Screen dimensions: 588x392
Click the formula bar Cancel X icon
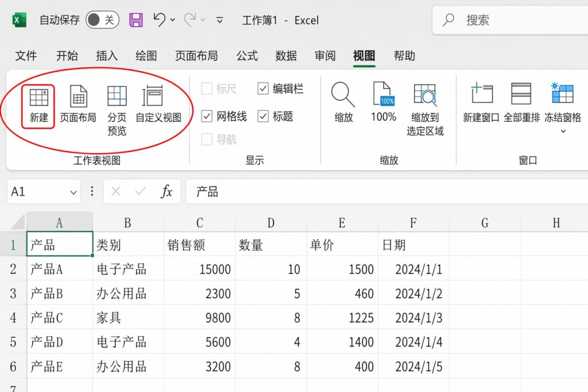pos(116,192)
